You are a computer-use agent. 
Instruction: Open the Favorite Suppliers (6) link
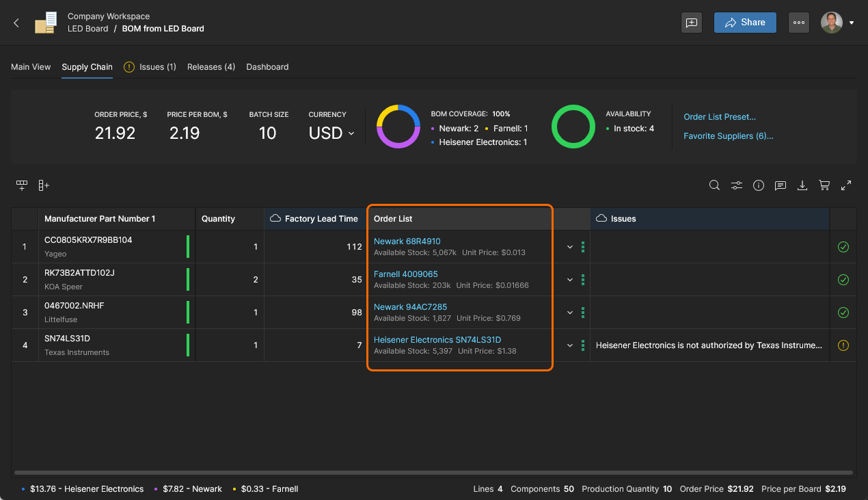(x=729, y=136)
